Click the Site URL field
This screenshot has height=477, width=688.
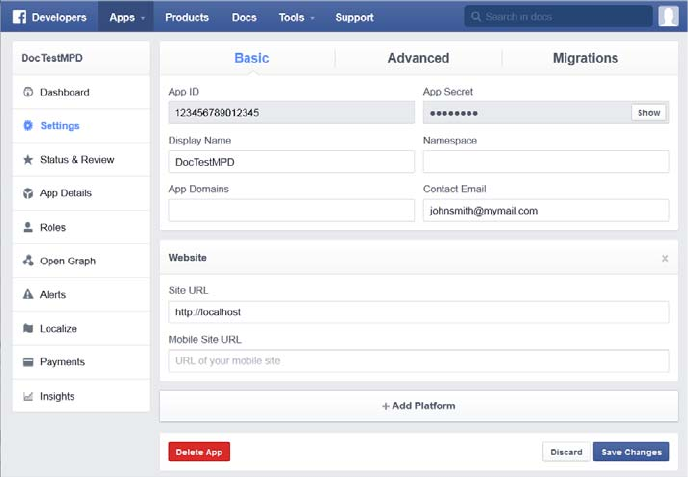[419, 312]
